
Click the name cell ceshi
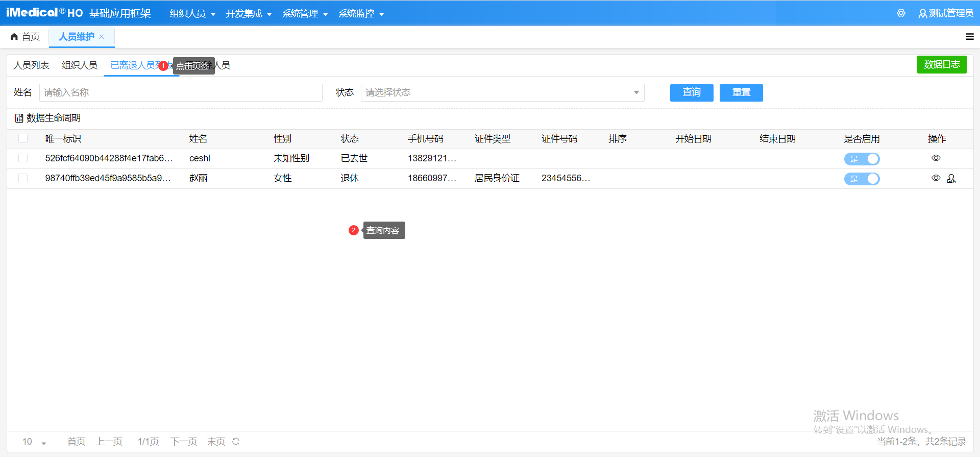[200, 158]
